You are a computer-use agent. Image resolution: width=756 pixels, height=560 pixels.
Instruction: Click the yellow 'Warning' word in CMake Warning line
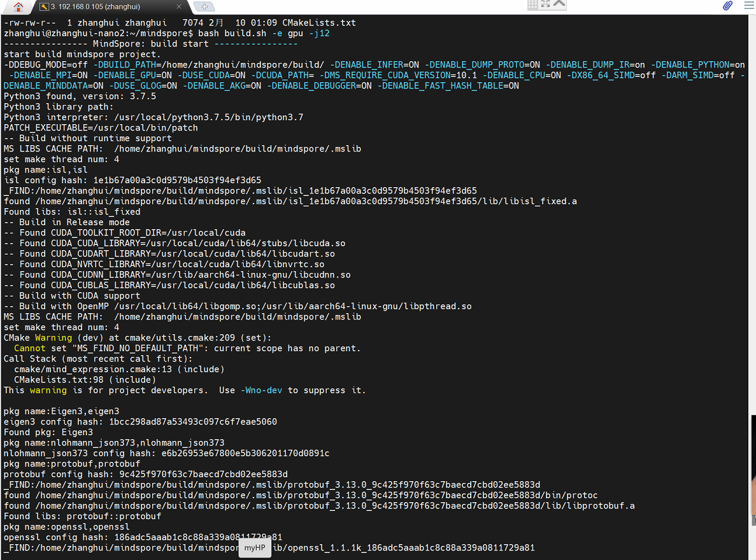tap(53, 338)
